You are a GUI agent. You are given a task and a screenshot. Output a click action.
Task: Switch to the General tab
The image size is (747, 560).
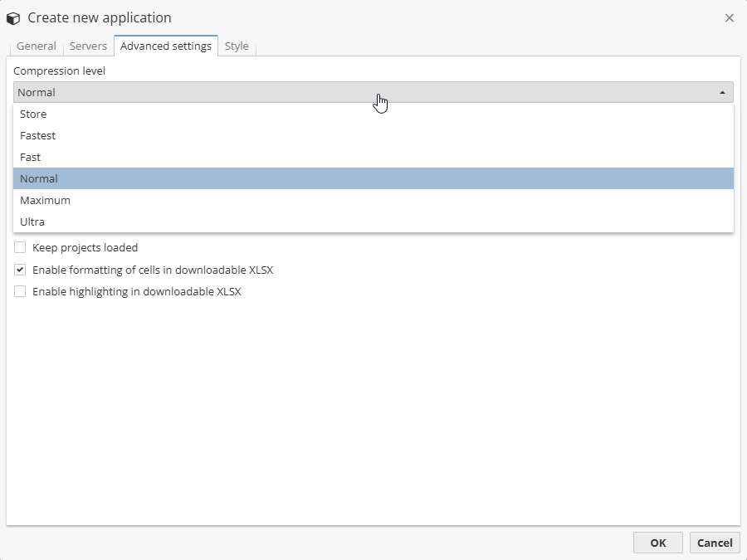click(37, 46)
